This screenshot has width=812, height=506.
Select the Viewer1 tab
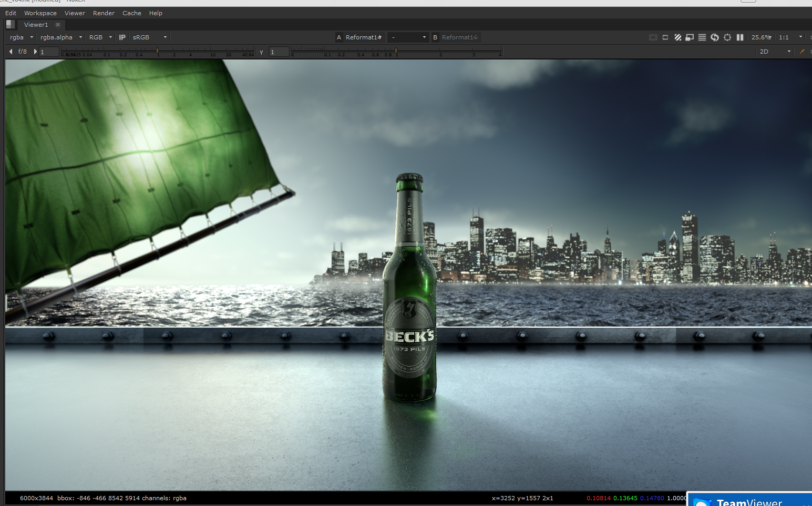tap(36, 25)
